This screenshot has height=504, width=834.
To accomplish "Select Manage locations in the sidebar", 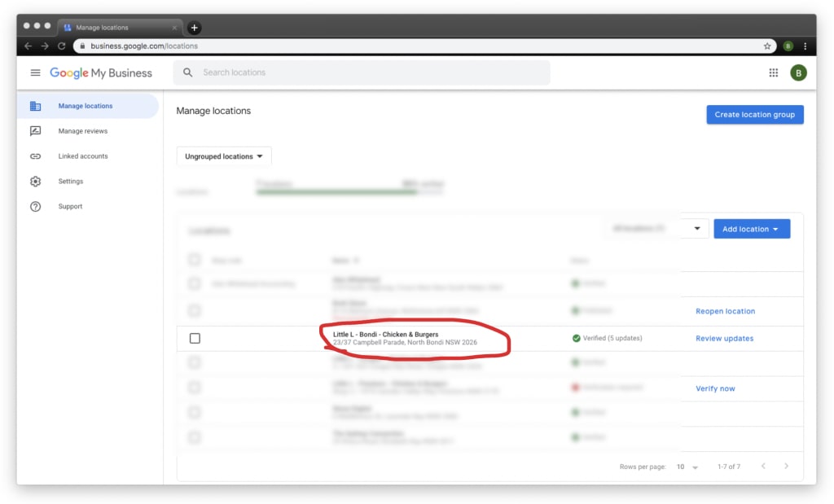I will coord(88,106).
